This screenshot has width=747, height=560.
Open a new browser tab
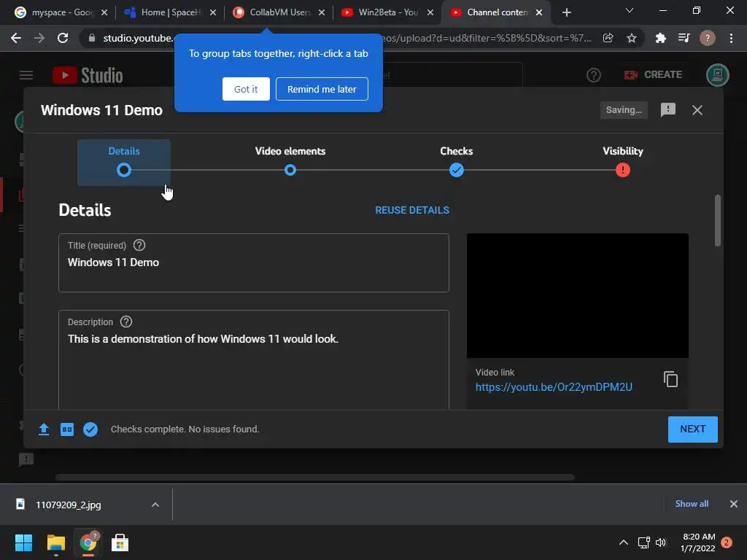(x=566, y=12)
